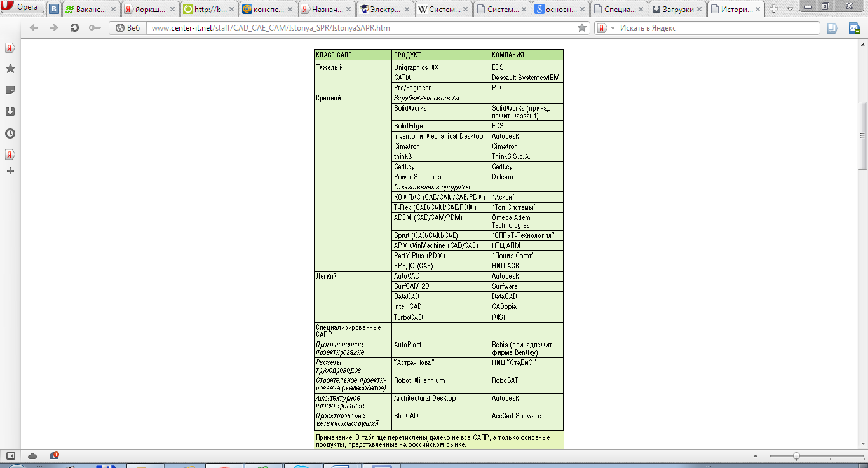868x468 pixels.
Task: Select the CATIA product cell
Action: pos(440,78)
